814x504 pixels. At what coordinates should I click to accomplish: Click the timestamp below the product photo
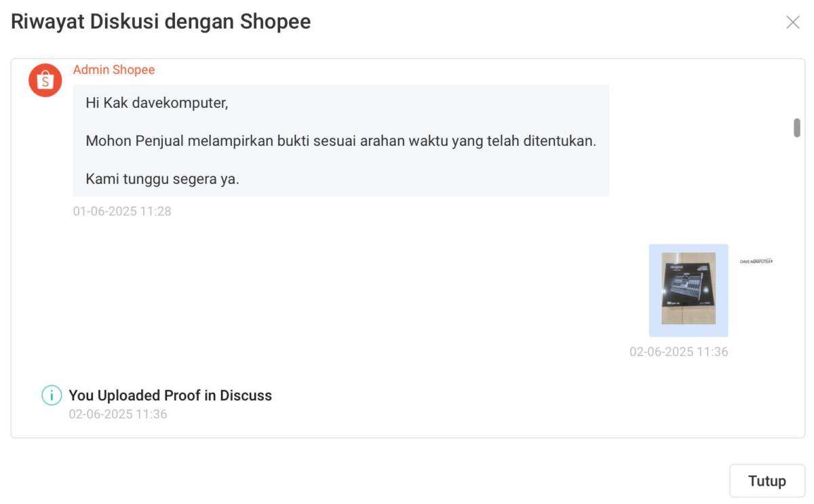point(679,351)
